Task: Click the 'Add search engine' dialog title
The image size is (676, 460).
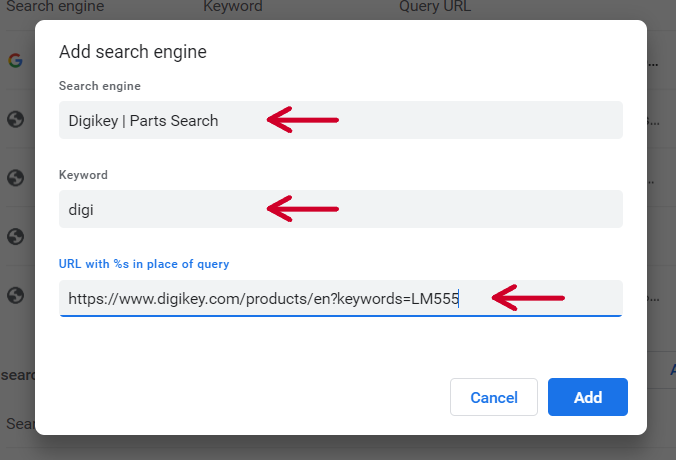Action: pos(133,52)
